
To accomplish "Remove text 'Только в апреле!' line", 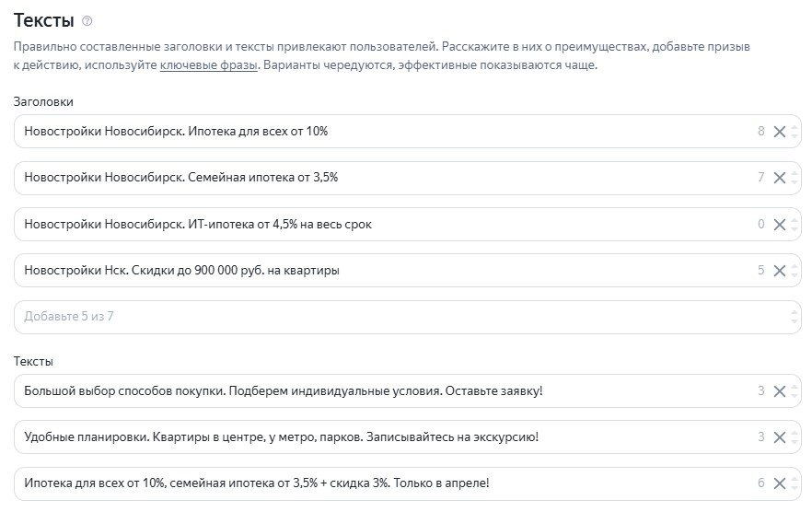I will [780, 483].
